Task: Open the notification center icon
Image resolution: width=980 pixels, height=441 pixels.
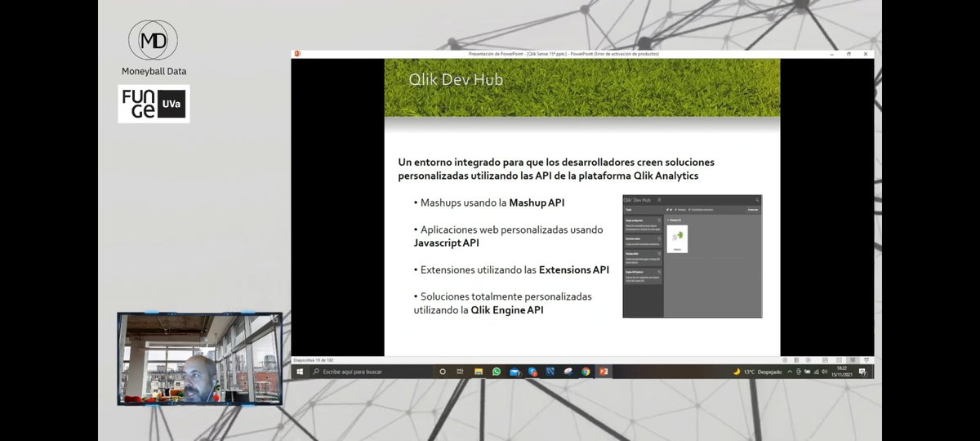Action: coord(862,372)
